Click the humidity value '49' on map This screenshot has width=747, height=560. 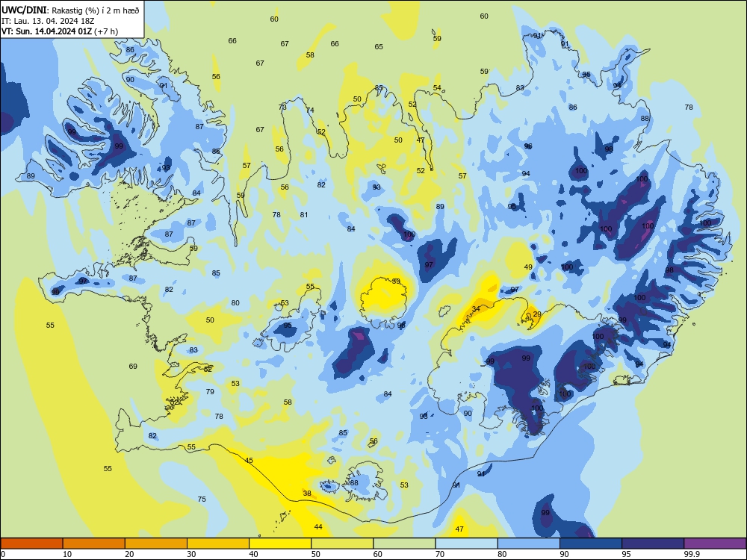(528, 267)
